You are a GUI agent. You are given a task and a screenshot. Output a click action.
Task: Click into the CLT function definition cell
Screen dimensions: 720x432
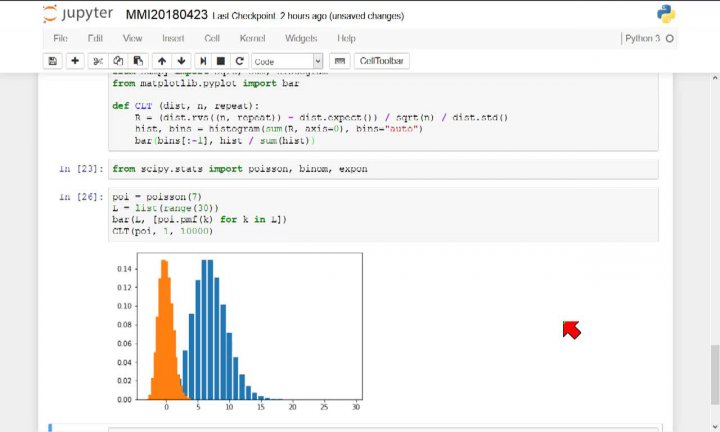383,112
